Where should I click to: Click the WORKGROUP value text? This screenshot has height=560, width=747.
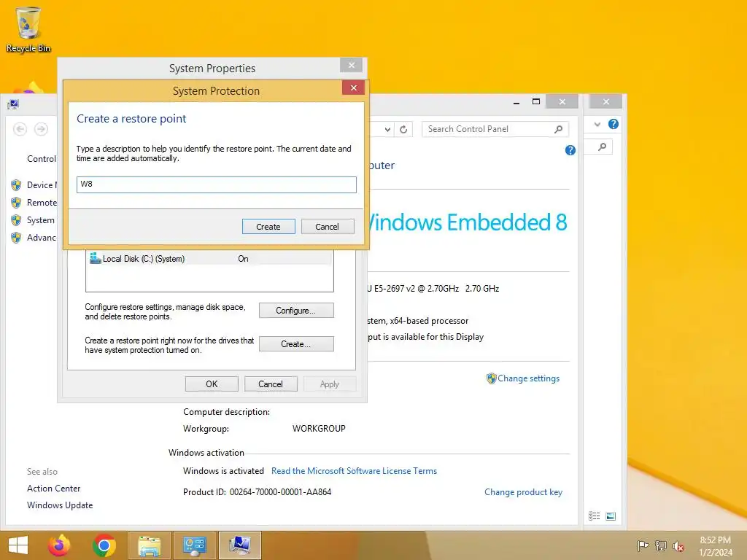click(319, 428)
